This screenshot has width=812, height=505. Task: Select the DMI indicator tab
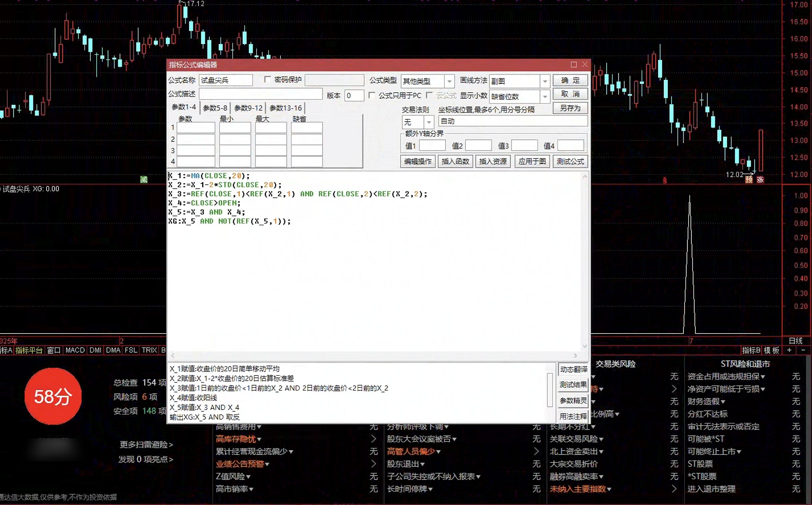pyautogui.click(x=95, y=350)
